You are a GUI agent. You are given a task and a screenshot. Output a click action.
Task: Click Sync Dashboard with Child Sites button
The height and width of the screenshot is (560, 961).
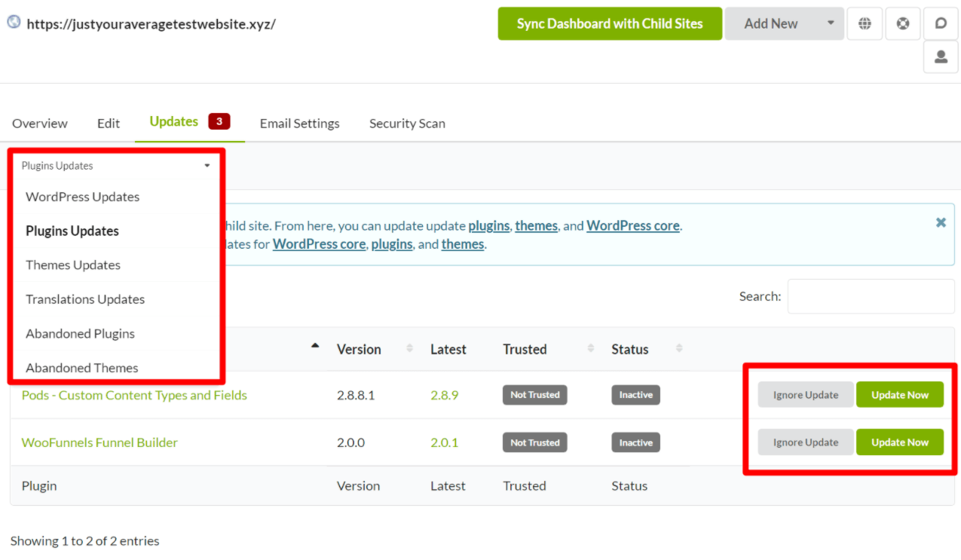point(610,23)
